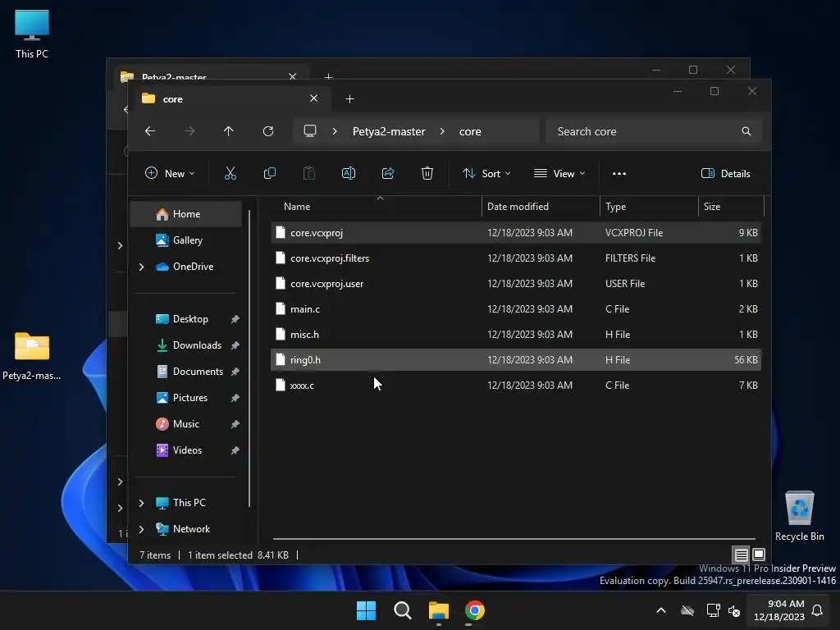Select the misc.h file
The width and height of the screenshot is (840, 630).
pyautogui.click(x=515, y=335)
